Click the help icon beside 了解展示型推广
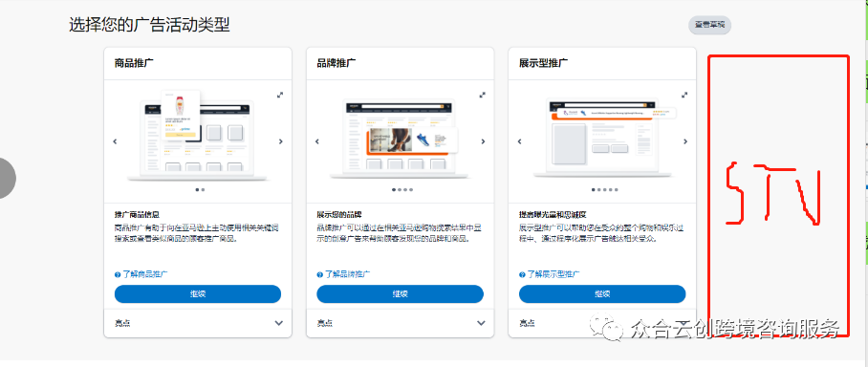868x367 pixels. point(522,274)
